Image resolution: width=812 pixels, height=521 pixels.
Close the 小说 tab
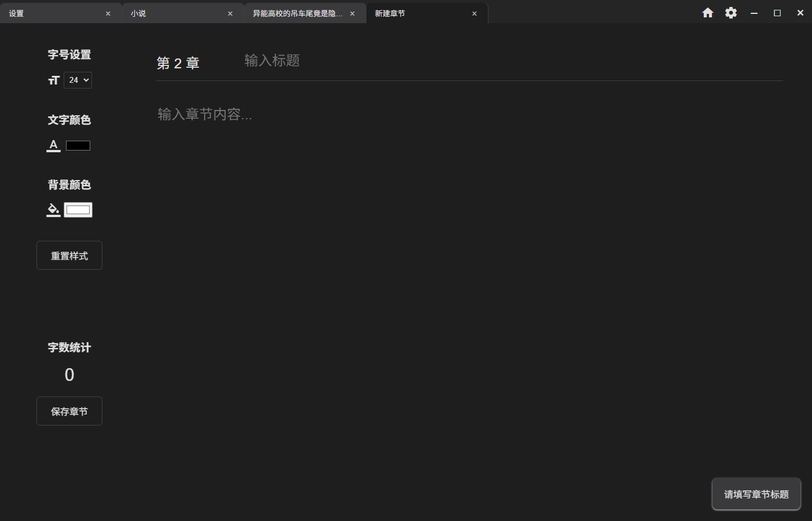(x=230, y=13)
